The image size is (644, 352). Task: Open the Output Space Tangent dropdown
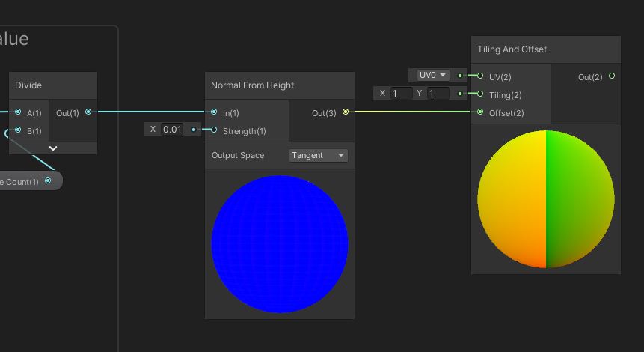[x=319, y=155]
